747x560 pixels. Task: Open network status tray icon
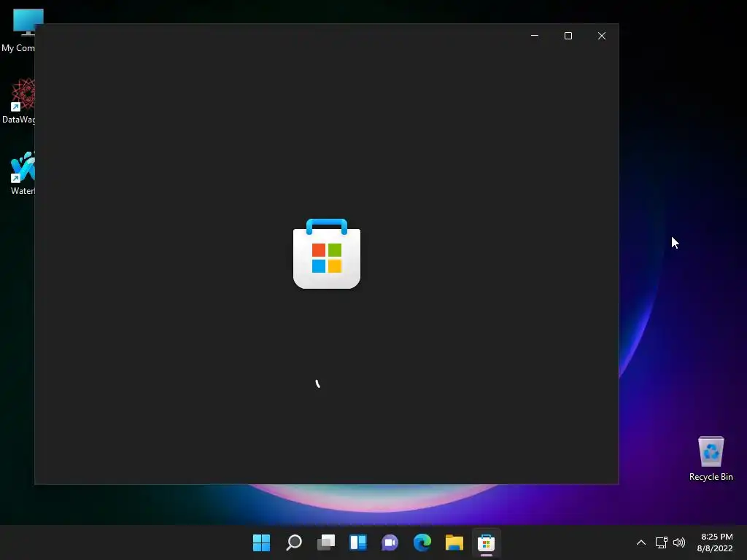point(661,542)
